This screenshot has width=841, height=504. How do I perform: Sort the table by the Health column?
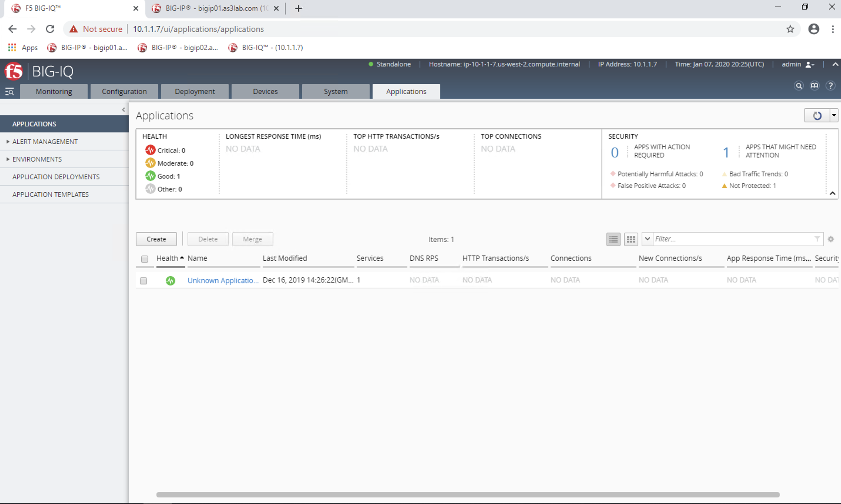pos(170,258)
